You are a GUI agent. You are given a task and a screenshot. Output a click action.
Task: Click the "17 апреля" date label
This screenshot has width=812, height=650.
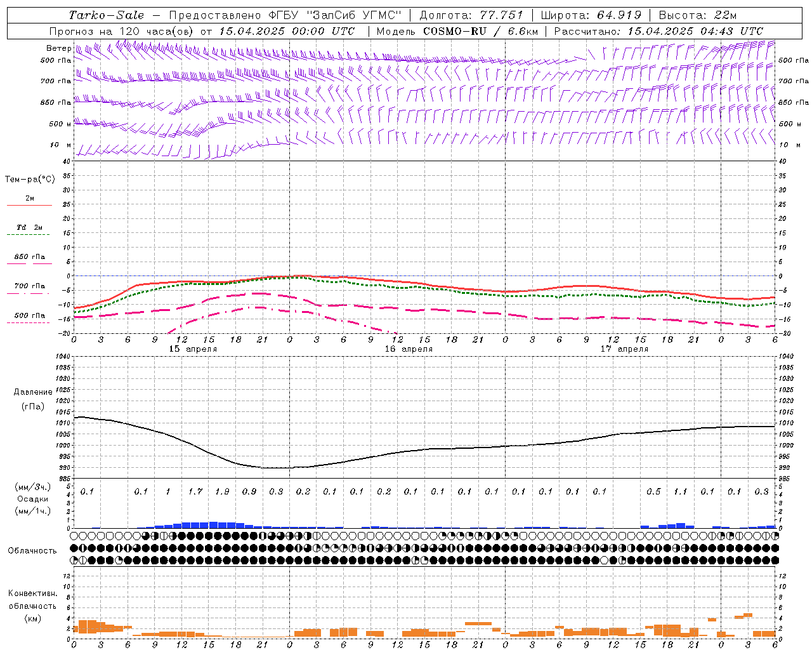[x=624, y=349]
